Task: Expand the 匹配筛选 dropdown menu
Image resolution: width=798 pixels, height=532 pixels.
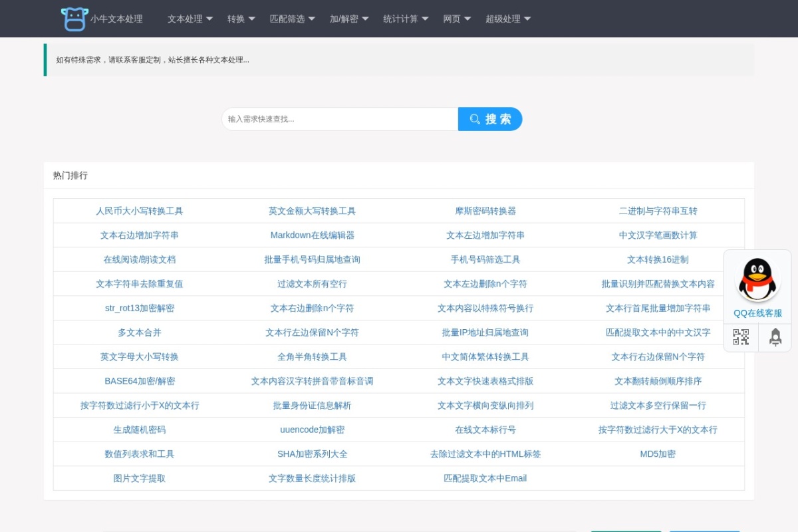Action: [293, 19]
